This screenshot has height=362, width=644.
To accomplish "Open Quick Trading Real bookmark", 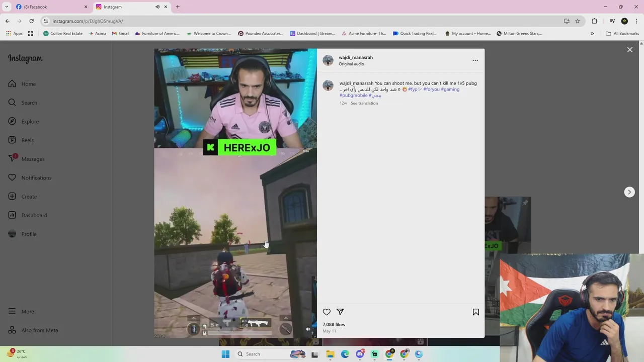I will 415,34.
